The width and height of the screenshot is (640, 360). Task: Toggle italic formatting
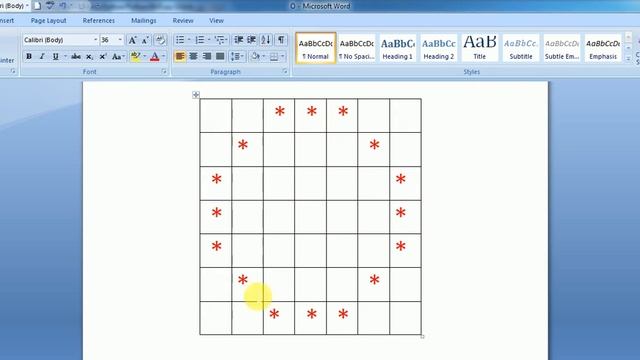point(42,56)
